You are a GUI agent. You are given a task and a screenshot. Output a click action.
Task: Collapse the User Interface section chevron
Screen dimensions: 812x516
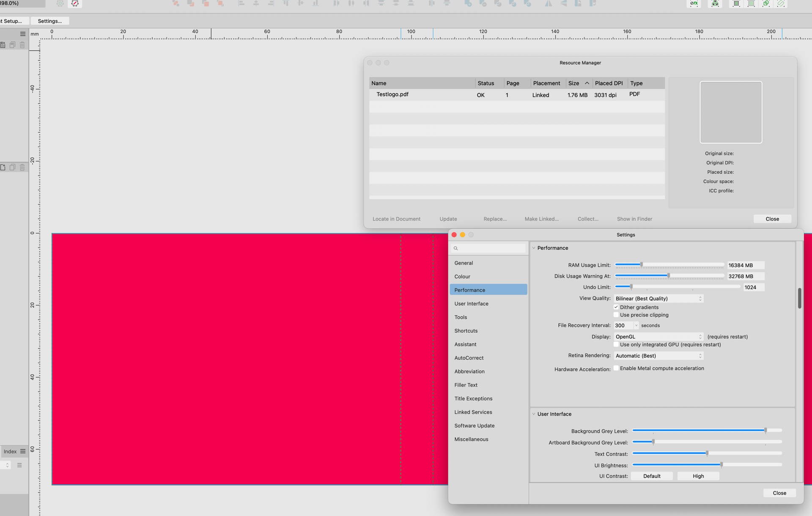[x=534, y=414]
